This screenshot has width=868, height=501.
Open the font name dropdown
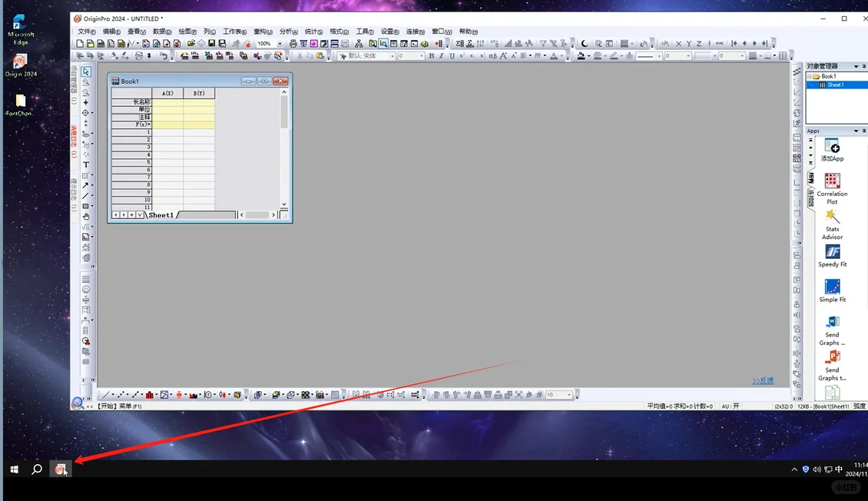tap(393, 56)
